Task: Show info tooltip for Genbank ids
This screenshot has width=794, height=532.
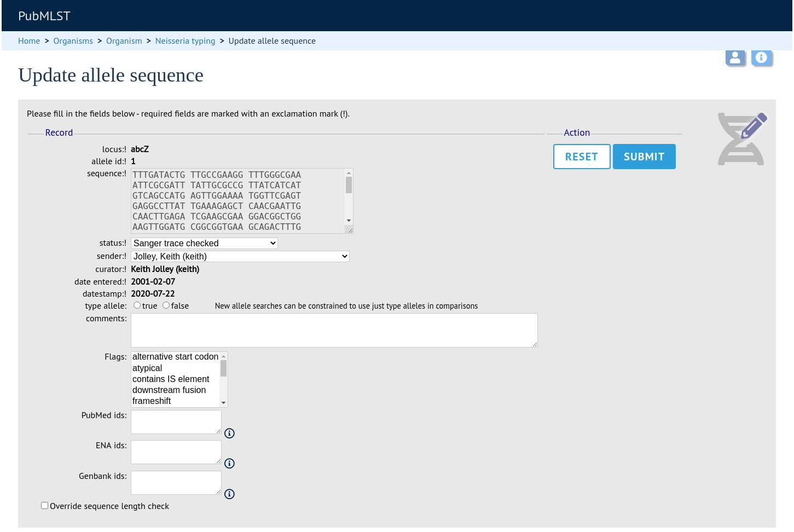Action: [230, 494]
